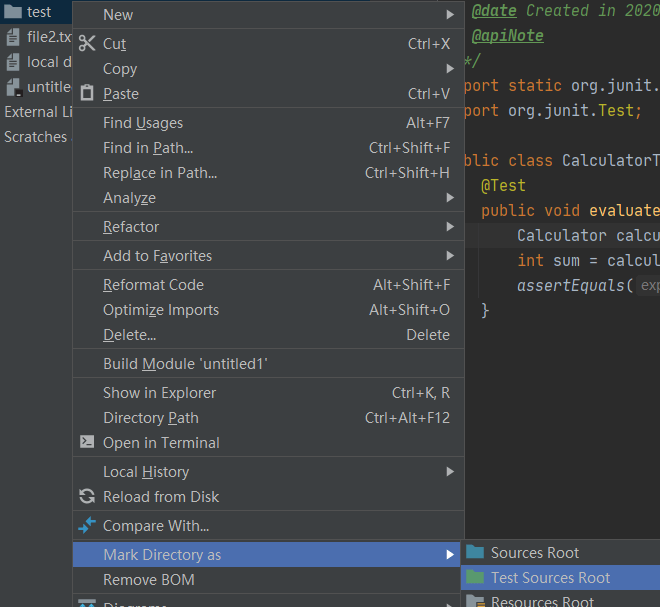Expand the Analyze submenu arrow
This screenshot has width=660, height=607.
tap(450, 198)
